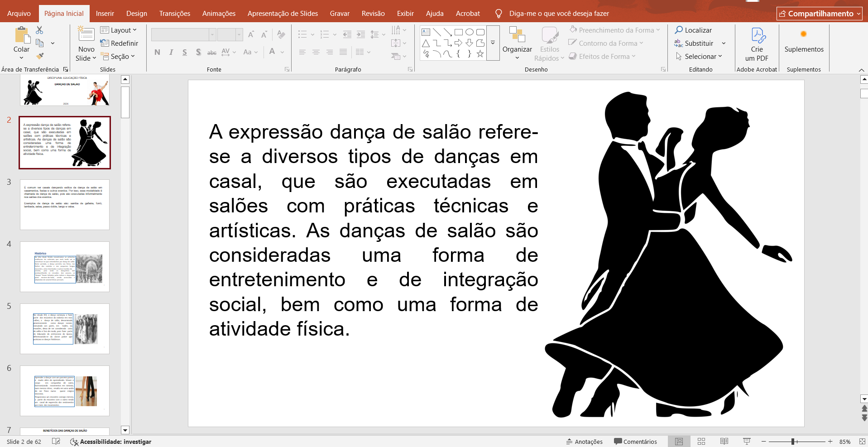Switch to Revisão ribbon tab
This screenshot has height=447, width=868.
(373, 14)
